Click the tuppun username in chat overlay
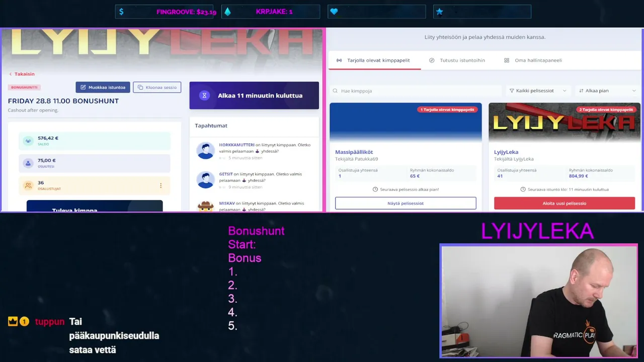The image size is (644, 362). (50, 322)
